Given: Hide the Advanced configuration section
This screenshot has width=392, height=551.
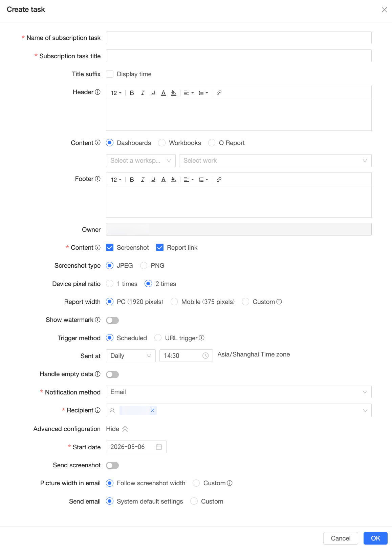Looking at the screenshot, I should click(x=117, y=429).
